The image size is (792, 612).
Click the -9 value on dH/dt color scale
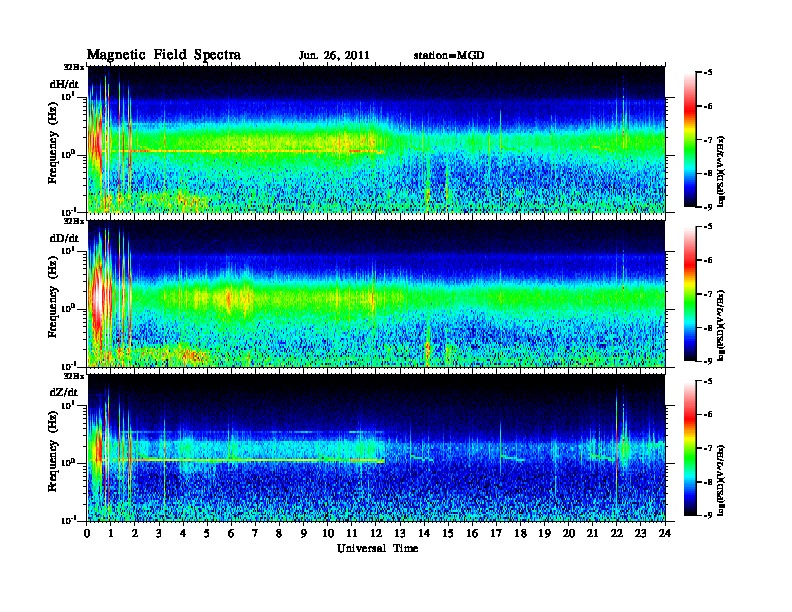click(708, 206)
